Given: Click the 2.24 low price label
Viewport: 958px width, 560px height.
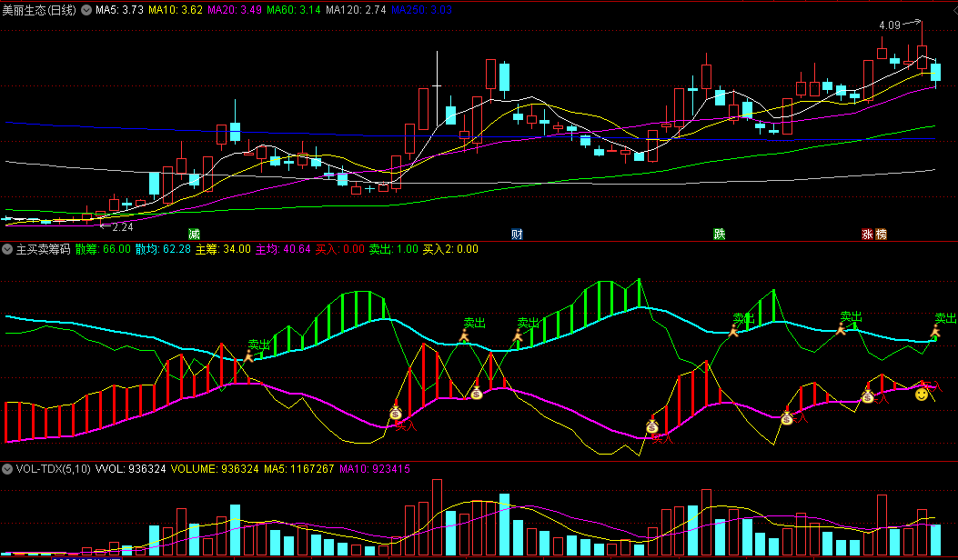Looking at the screenshot, I should [123, 227].
